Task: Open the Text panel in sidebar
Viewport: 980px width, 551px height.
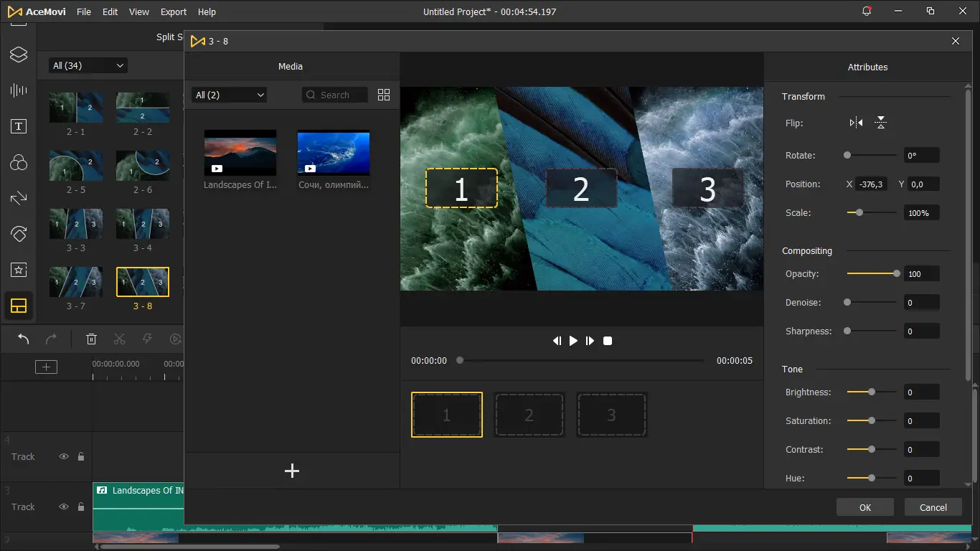Action: [x=19, y=127]
